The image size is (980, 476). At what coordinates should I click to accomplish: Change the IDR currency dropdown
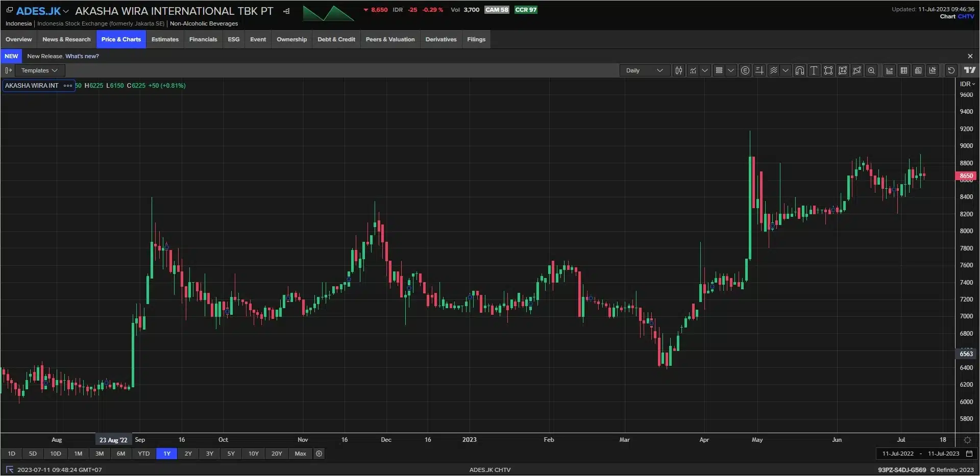pyautogui.click(x=967, y=84)
